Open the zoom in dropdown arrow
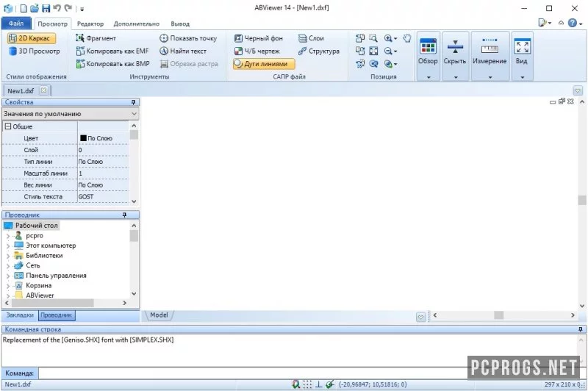Viewport: 588px width, 391px height. [x=395, y=39]
